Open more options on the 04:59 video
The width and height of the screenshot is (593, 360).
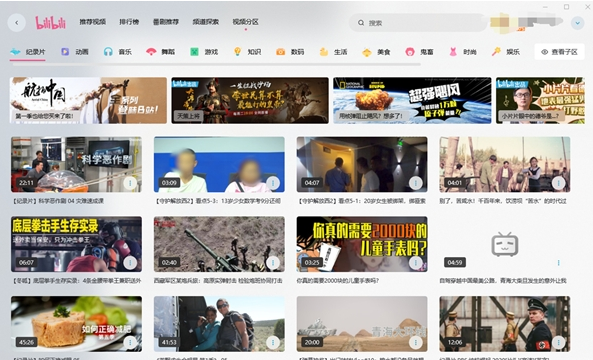coord(558,262)
